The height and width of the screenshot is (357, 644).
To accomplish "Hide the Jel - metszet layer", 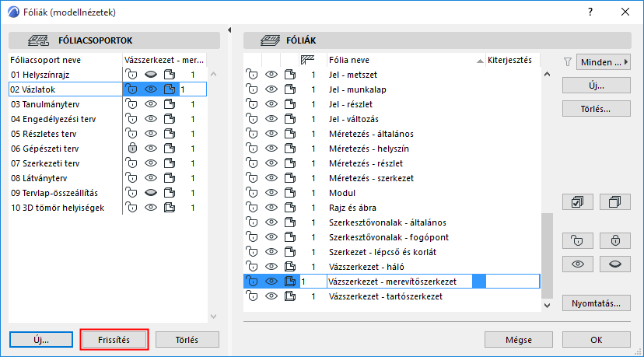I will 271,75.
